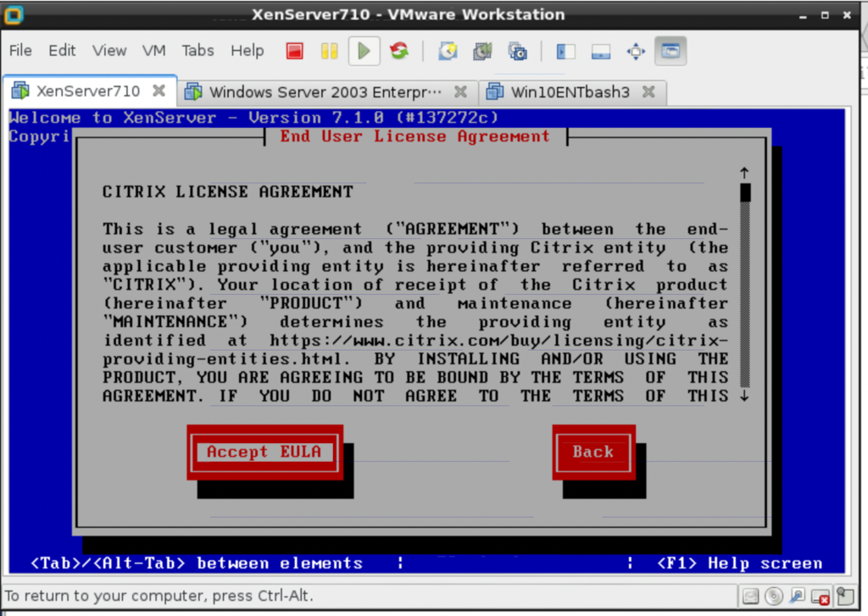Click the 'End User License Agreement' dialog title

click(x=415, y=136)
